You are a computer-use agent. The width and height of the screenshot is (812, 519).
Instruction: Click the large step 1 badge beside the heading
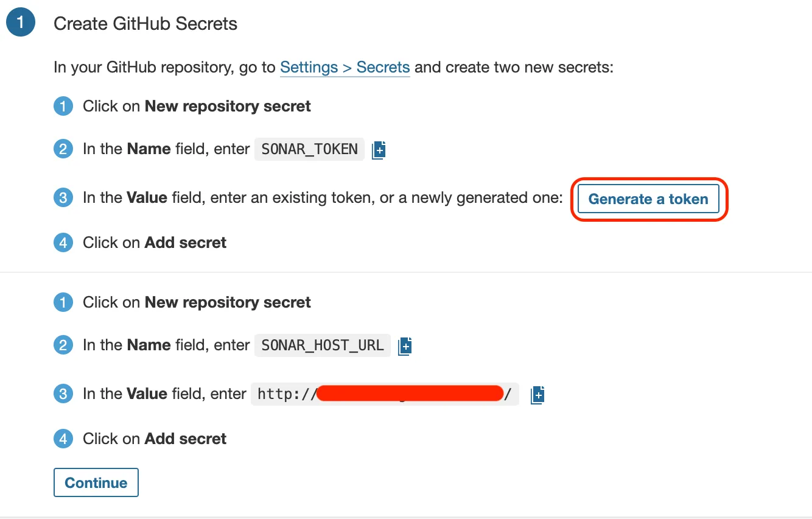click(x=21, y=24)
